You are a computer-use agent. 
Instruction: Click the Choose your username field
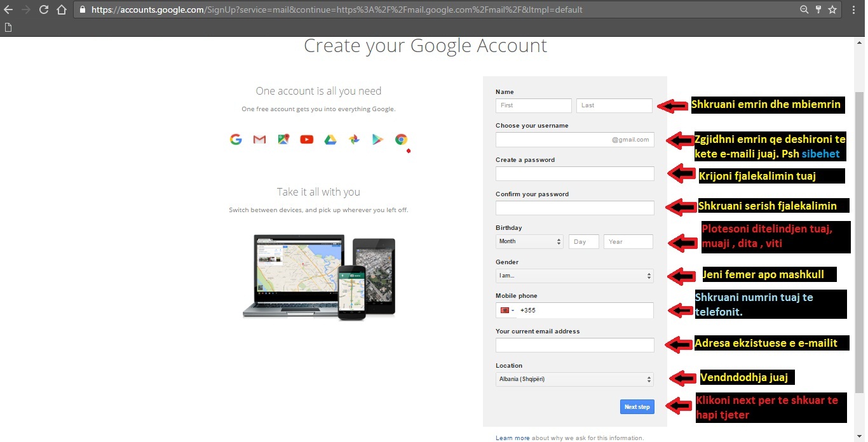pos(575,140)
